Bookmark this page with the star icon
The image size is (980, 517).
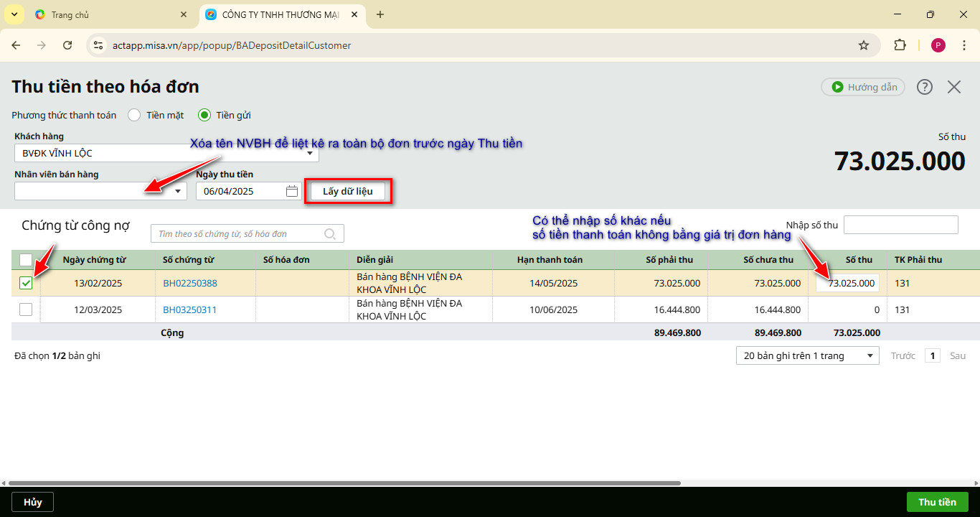click(864, 45)
